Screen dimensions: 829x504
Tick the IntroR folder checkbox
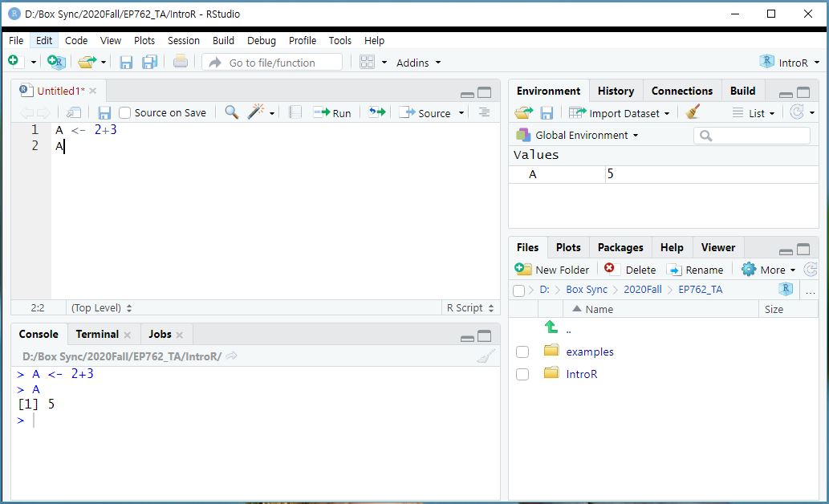522,374
